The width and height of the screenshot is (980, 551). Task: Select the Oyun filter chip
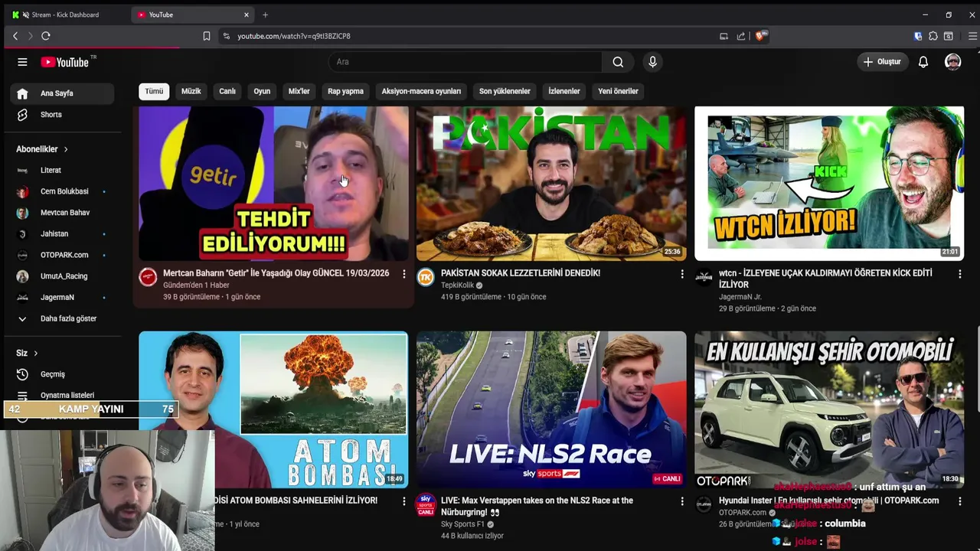point(262,91)
